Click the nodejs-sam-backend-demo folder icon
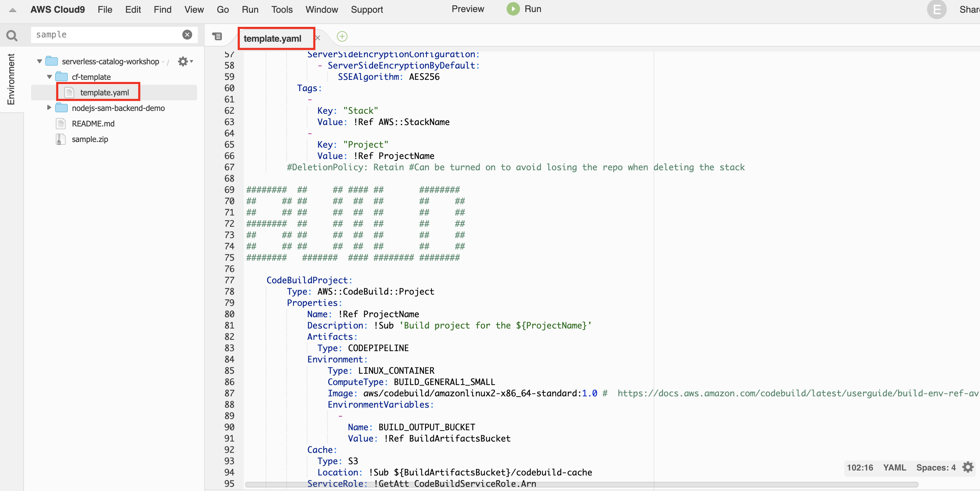980x491 pixels. pos(61,108)
